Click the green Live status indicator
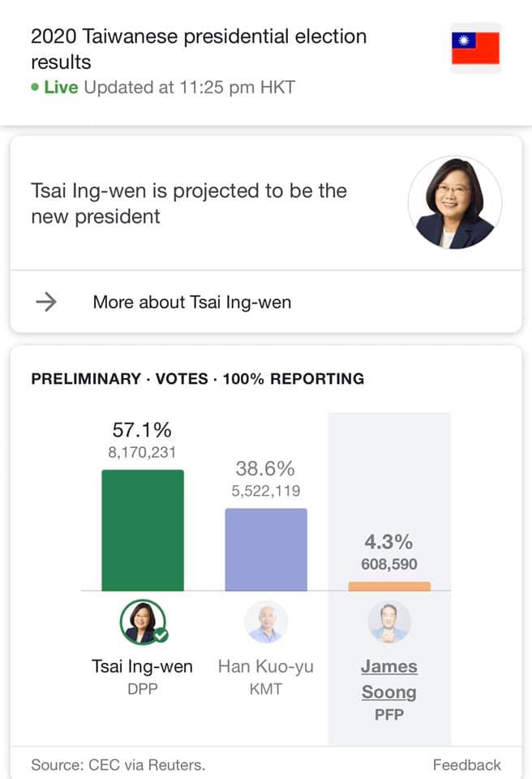This screenshot has height=779, width=532. (54, 88)
